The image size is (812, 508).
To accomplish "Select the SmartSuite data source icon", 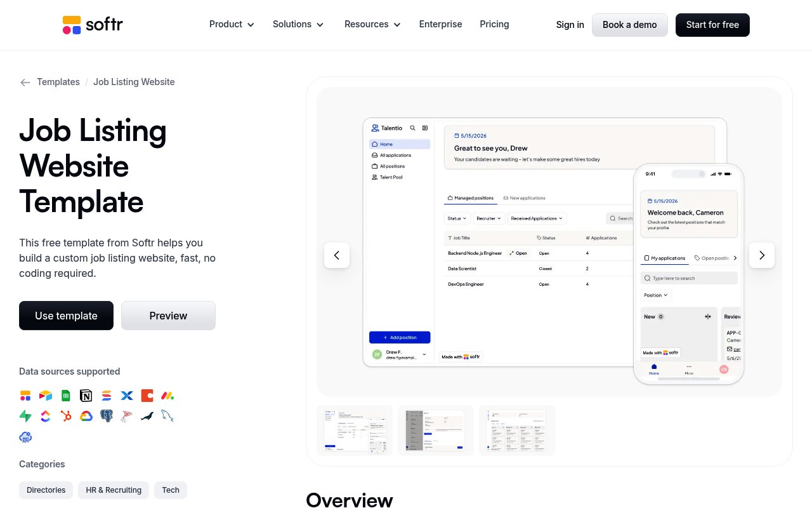I will (107, 396).
